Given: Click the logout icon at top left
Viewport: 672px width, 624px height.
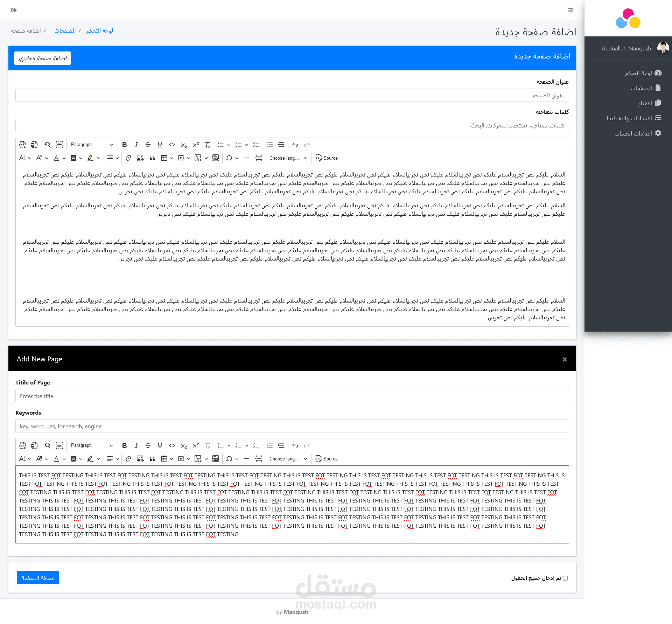Looking at the screenshot, I should click(x=14, y=10).
